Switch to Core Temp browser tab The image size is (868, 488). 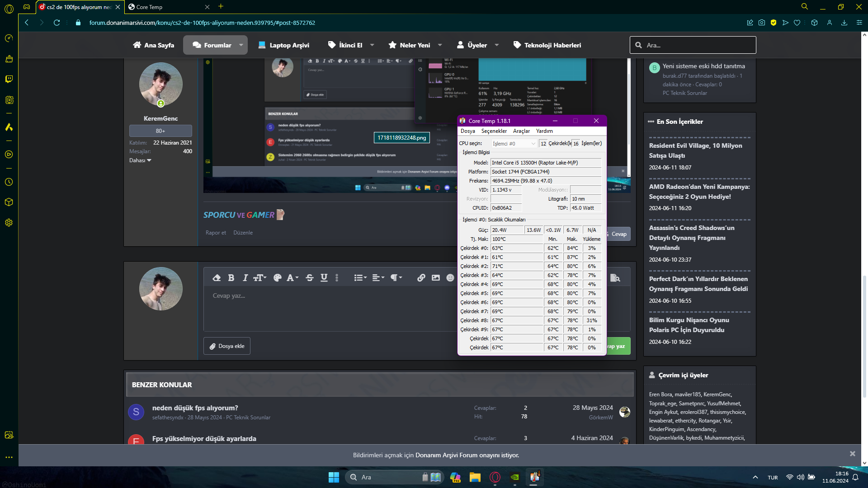pyautogui.click(x=168, y=7)
